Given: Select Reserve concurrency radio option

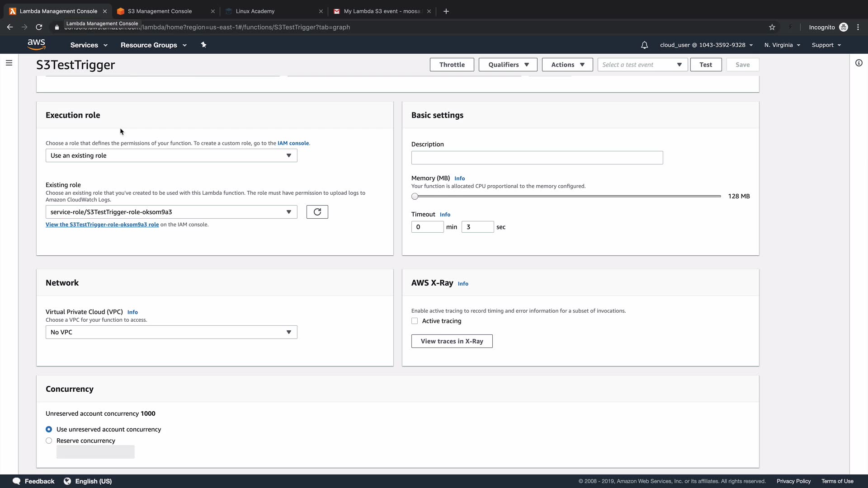Looking at the screenshot, I should pos(49,441).
